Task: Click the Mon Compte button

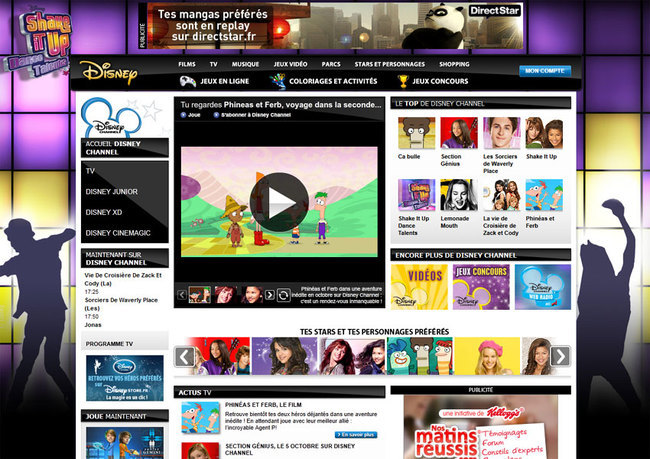Action: tap(545, 71)
